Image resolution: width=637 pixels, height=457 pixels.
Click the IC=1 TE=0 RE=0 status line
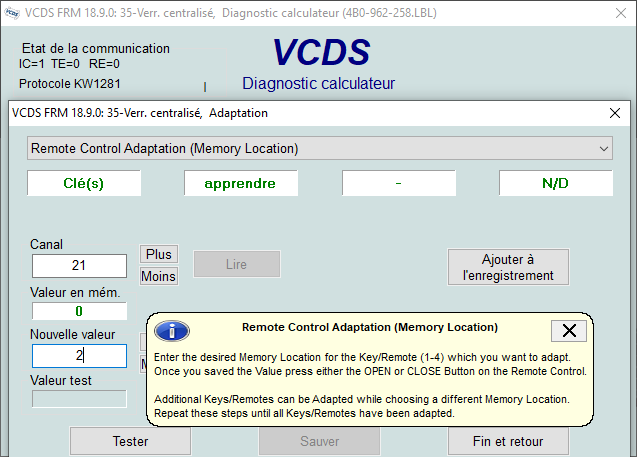pos(69,64)
